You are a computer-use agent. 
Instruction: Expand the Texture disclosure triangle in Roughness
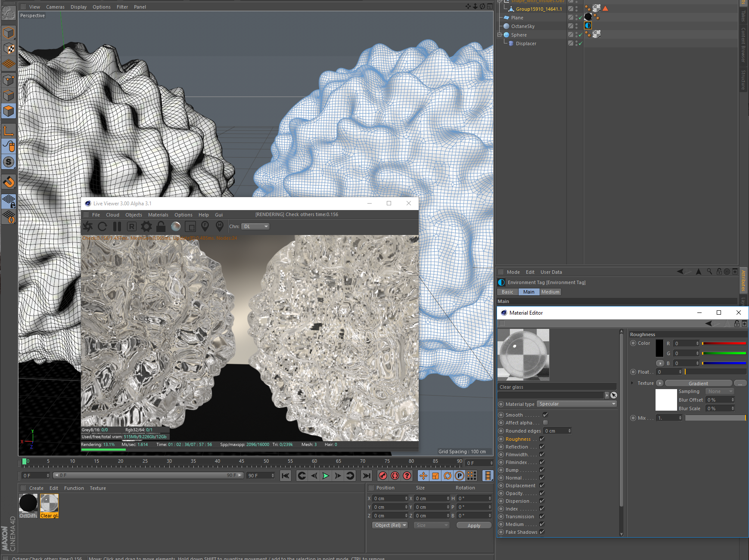(x=632, y=383)
